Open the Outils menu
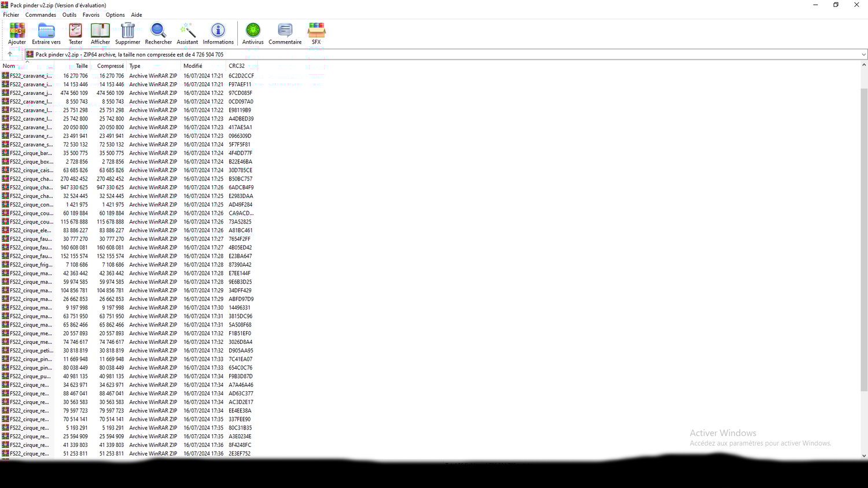Screen dimensions: 868x488 point(69,15)
